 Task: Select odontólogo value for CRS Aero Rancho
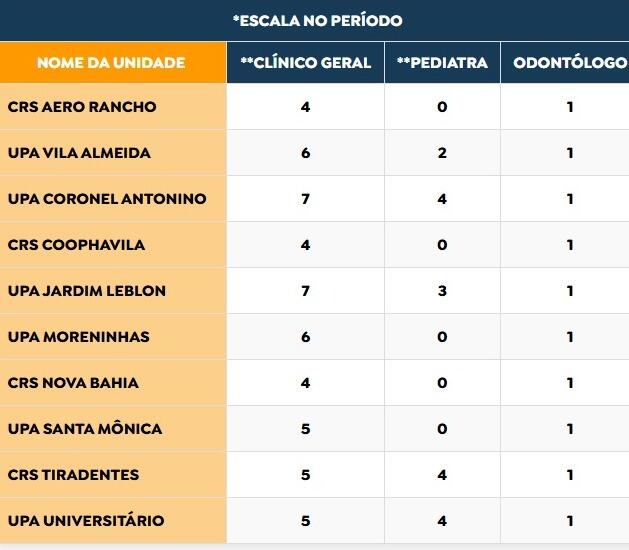click(x=570, y=107)
